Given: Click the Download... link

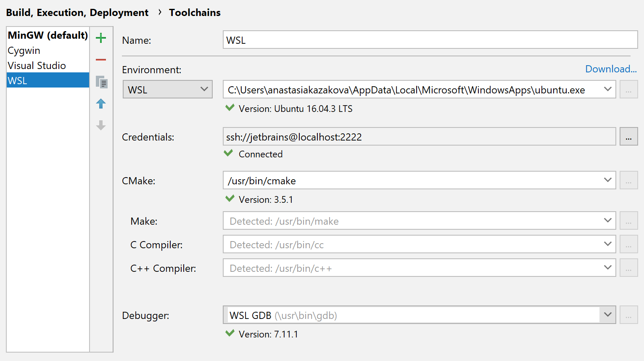Looking at the screenshot, I should click(611, 69).
